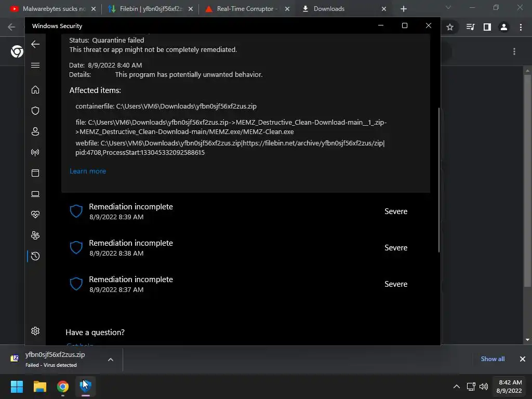Click 'Have a question?' heading

pyautogui.click(x=95, y=332)
